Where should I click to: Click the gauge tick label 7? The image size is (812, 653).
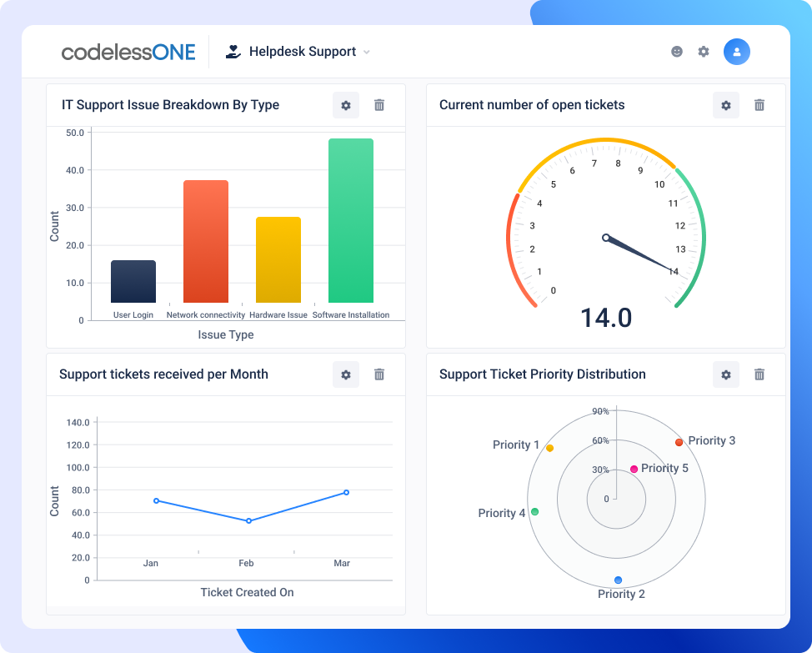click(594, 163)
